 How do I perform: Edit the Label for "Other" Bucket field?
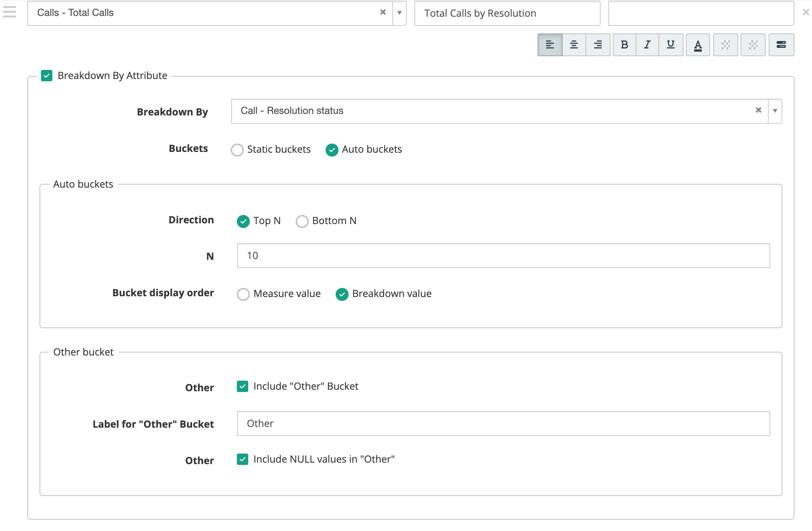[x=504, y=424]
